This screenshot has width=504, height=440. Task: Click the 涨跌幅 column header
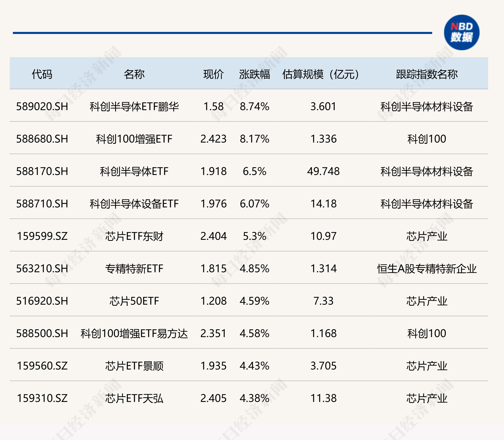(x=255, y=73)
